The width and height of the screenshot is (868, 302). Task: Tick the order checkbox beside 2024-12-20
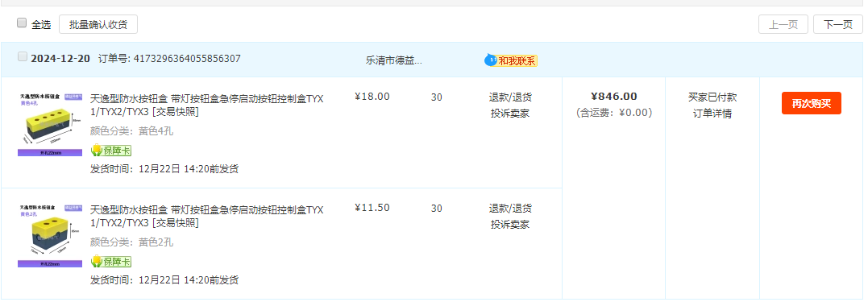point(22,56)
